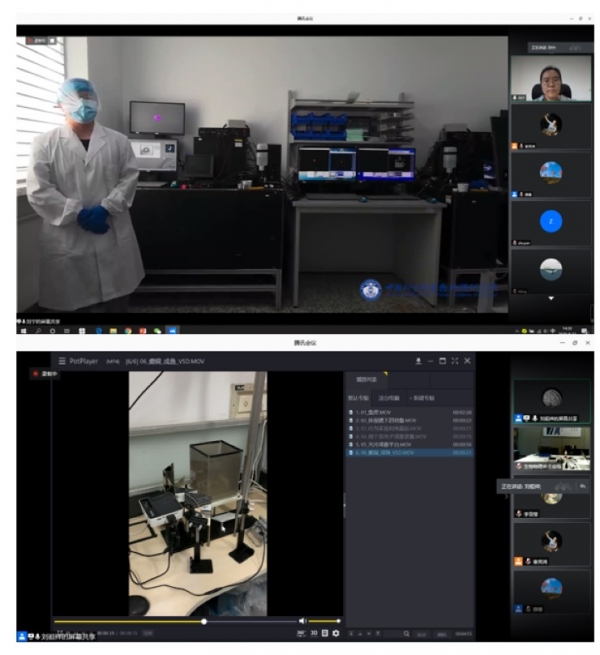Click the 360 video mode icon
This screenshot has width=600, height=655.
(301, 633)
